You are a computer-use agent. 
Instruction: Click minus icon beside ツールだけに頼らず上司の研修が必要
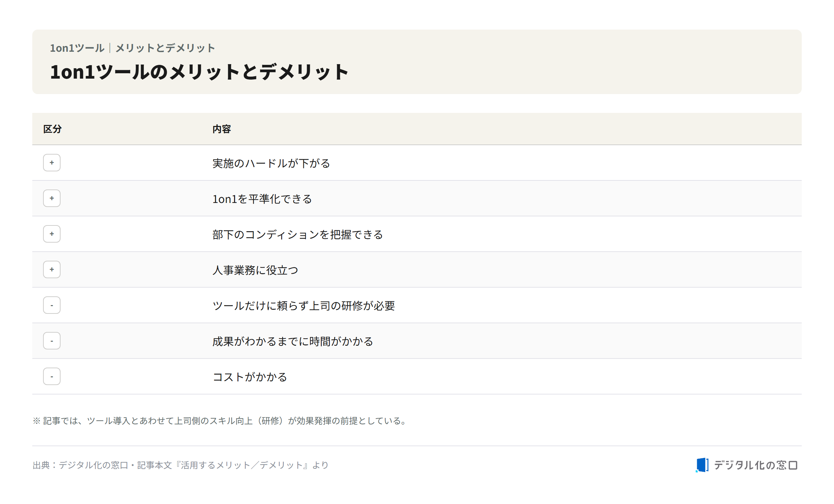point(52,305)
